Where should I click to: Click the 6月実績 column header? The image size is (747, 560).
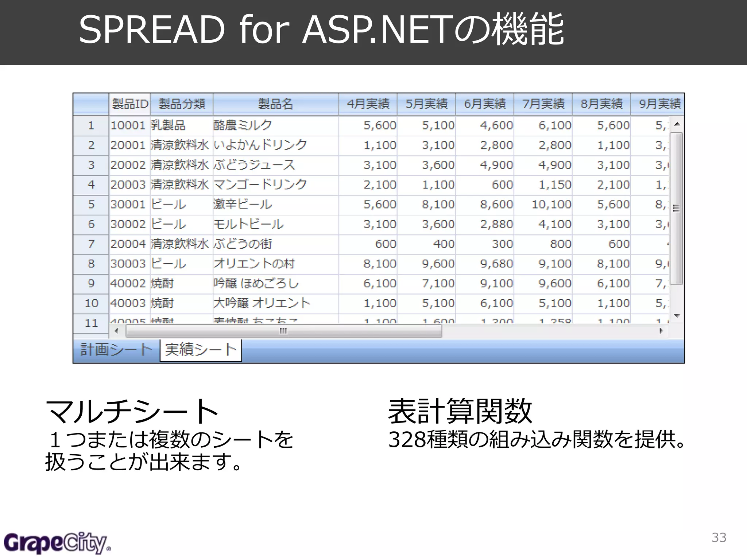[485, 104]
